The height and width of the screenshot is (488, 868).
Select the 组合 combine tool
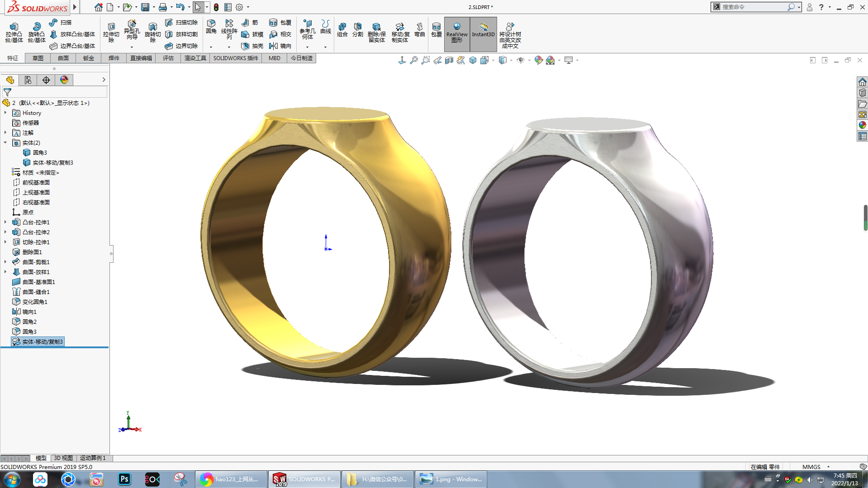342,30
